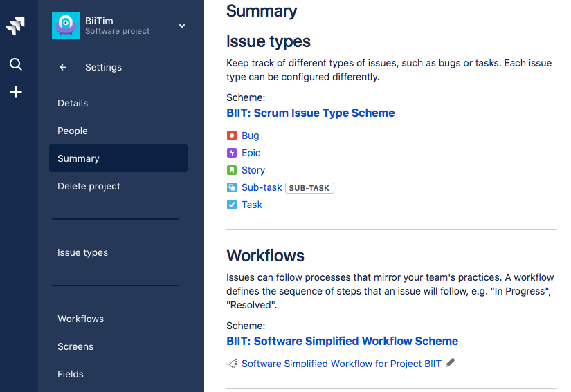The image size is (571, 392).
Task: Open People settings page
Action: pos(73,131)
